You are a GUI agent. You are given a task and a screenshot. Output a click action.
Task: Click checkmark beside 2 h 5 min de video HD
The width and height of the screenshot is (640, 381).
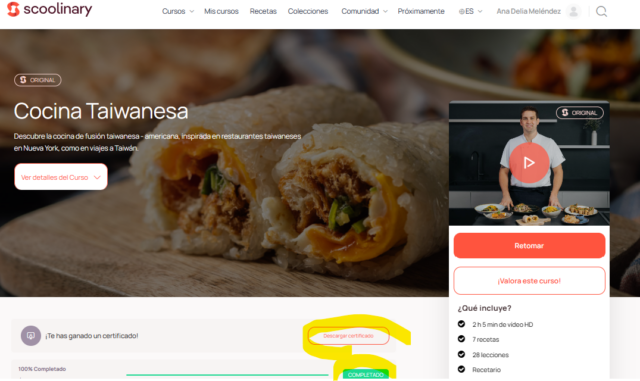tap(461, 324)
